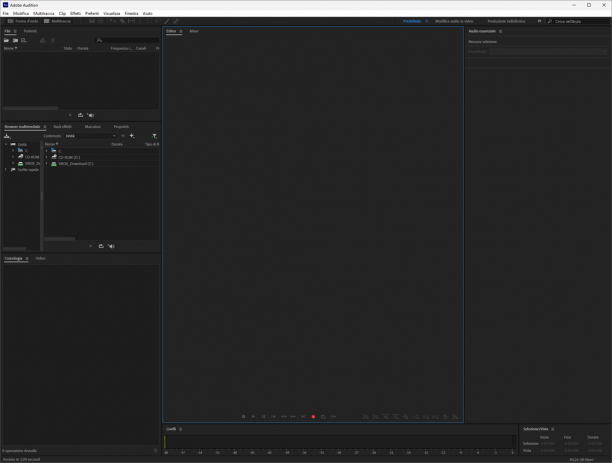Switch to Forma d'onda waveform view
The width and height of the screenshot is (612, 463).
23,21
